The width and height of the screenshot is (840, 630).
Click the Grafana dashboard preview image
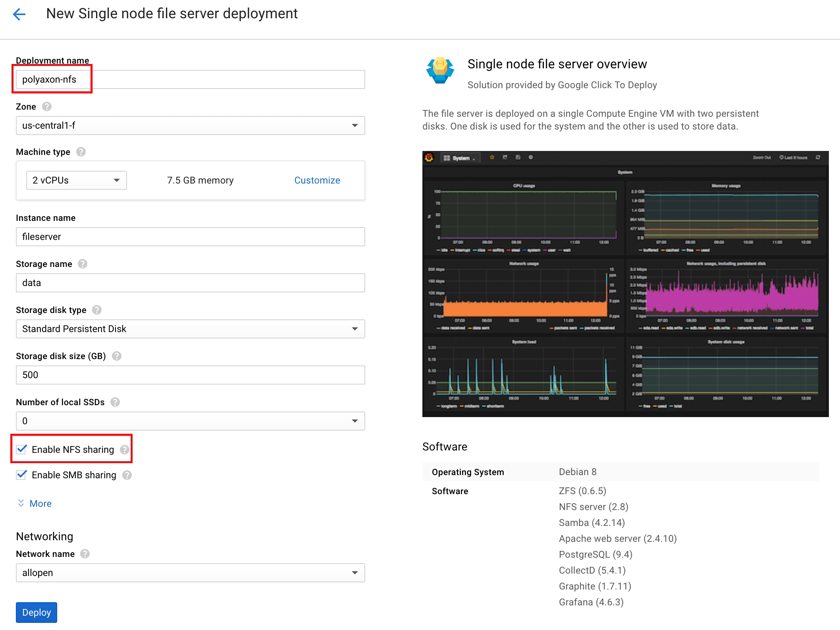[625, 284]
